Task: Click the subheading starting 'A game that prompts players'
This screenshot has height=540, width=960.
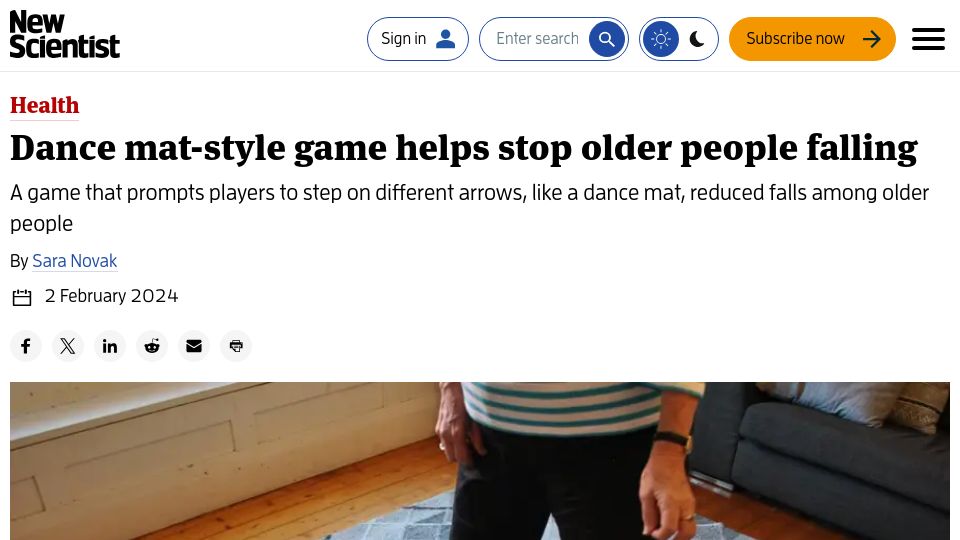Action: pos(470,208)
